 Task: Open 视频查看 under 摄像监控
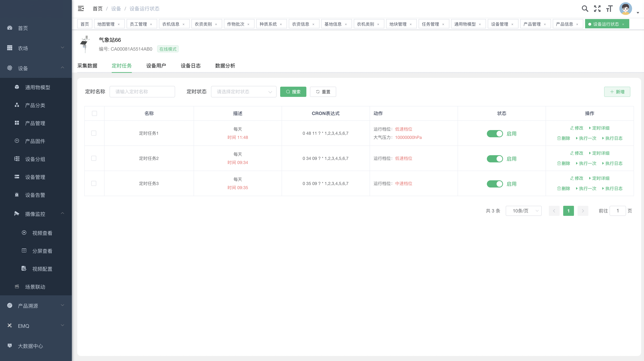coord(42,233)
